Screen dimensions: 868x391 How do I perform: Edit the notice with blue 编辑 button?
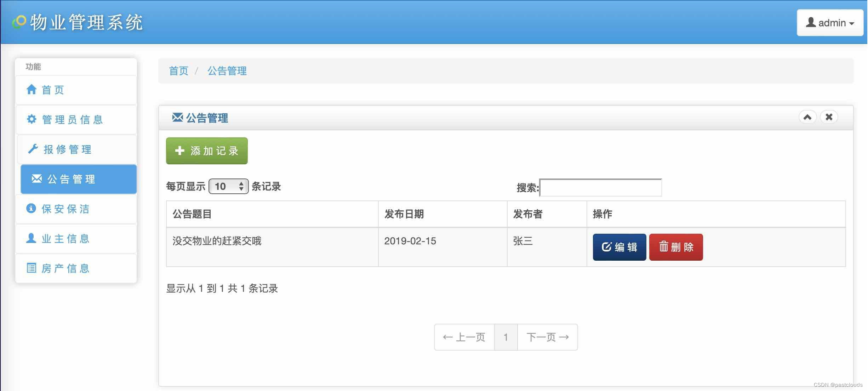pos(619,247)
